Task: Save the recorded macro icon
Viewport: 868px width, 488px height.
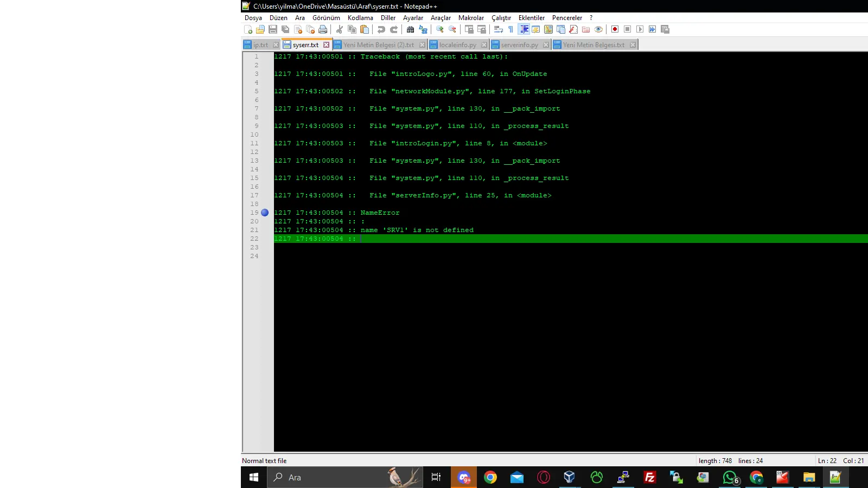Action: point(665,29)
